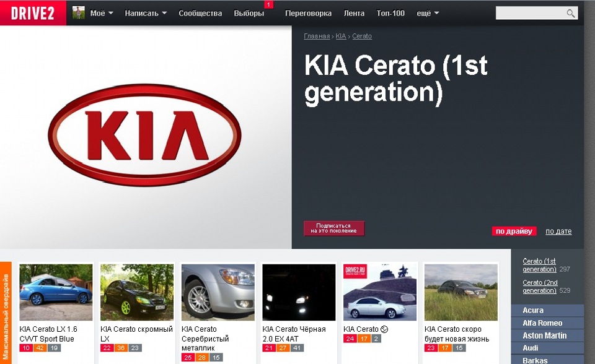
Task: Open the Cerato (2nd generation) sidebar link
Action: click(x=540, y=286)
